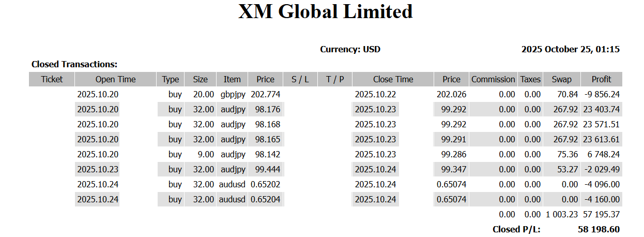The height and width of the screenshot is (237, 644).
Task: Select the Close Time column header
Action: pyautogui.click(x=393, y=79)
